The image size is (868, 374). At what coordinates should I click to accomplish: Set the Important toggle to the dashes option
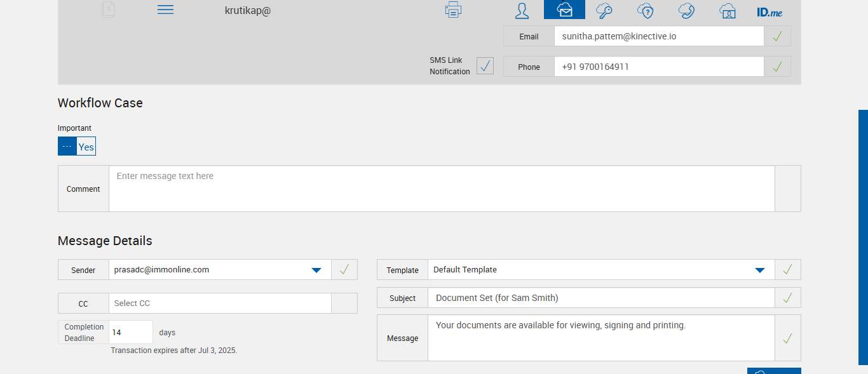point(67,147)
